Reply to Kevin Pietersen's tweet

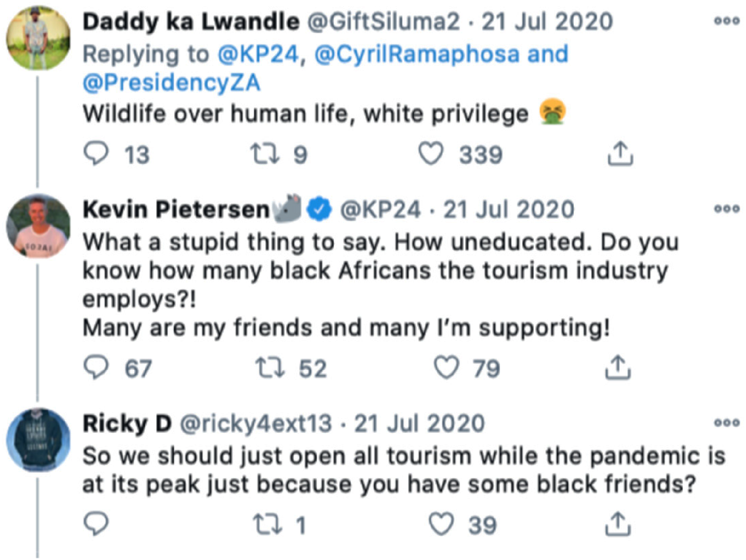(x=96, y=367)
